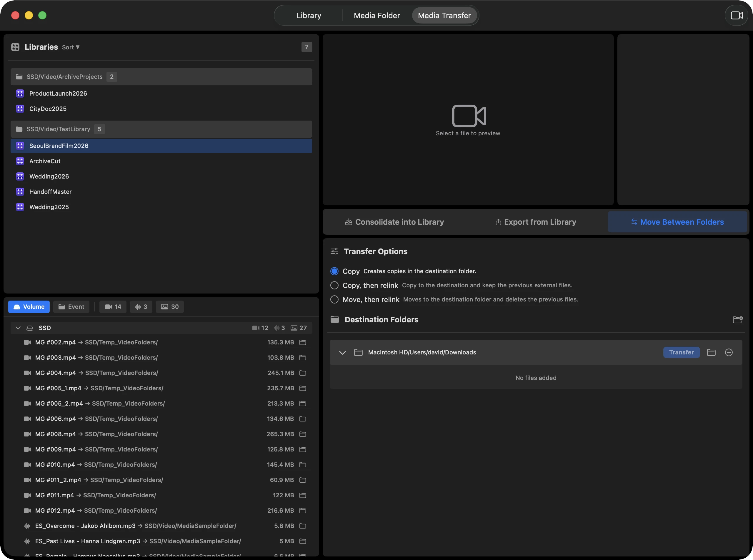Screen dimensions: 753x560
Task: Reveal MG #009.mp4 in folder
Action: click(303, 449)
